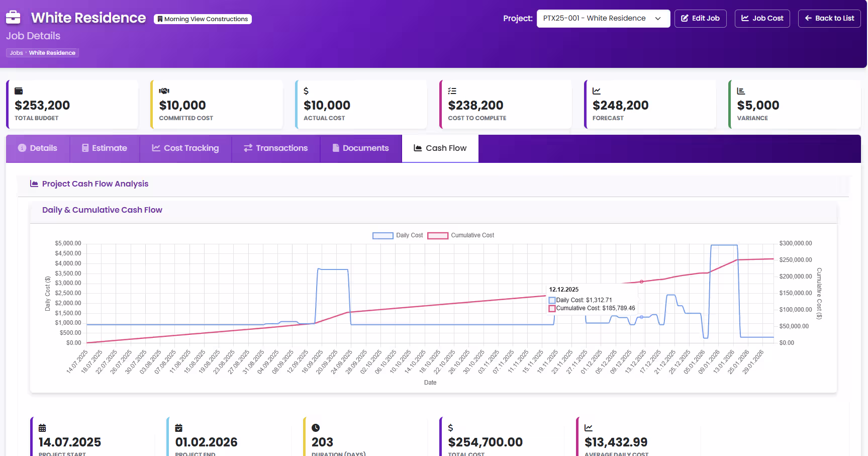Click the checklist icon on Cost to Complete card
This screenshot has height=456, width=868.
(452, 90)
